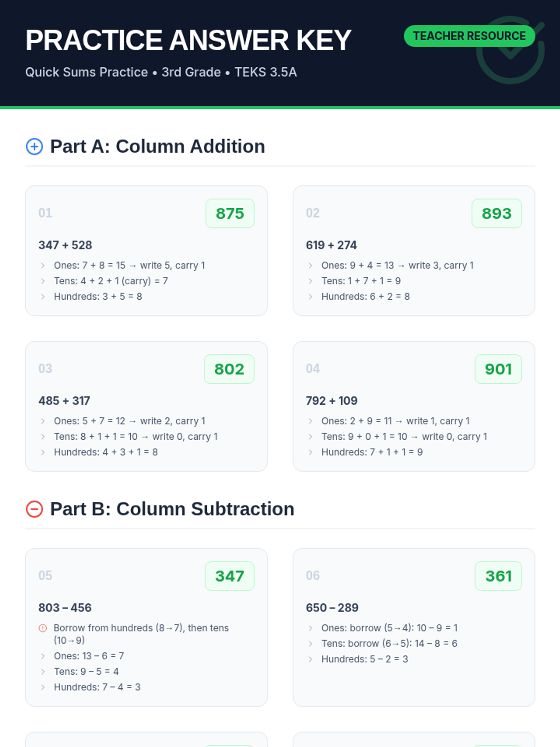Click the "PRACTICE ANSWER KEY" title
The width and height of the screenshot is (560, 747).
point(188,40)
